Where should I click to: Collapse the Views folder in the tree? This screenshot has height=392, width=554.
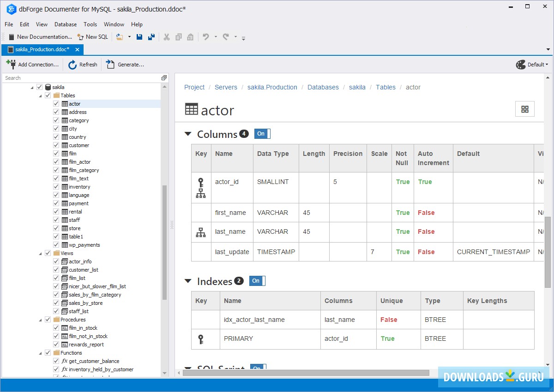41,253
